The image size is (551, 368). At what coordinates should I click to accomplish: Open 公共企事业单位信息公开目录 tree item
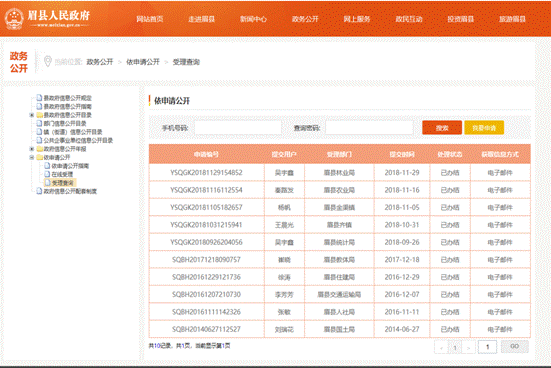tap(78, 140)
